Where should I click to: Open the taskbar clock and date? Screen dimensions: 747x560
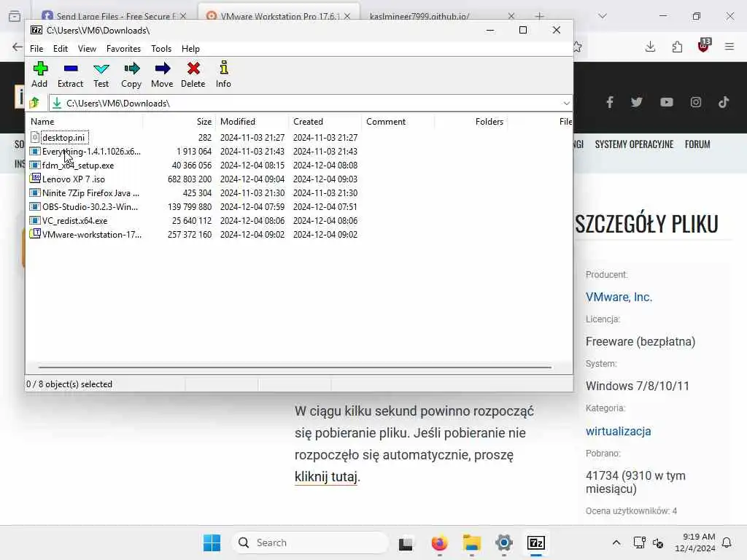[x=695, y=542]
